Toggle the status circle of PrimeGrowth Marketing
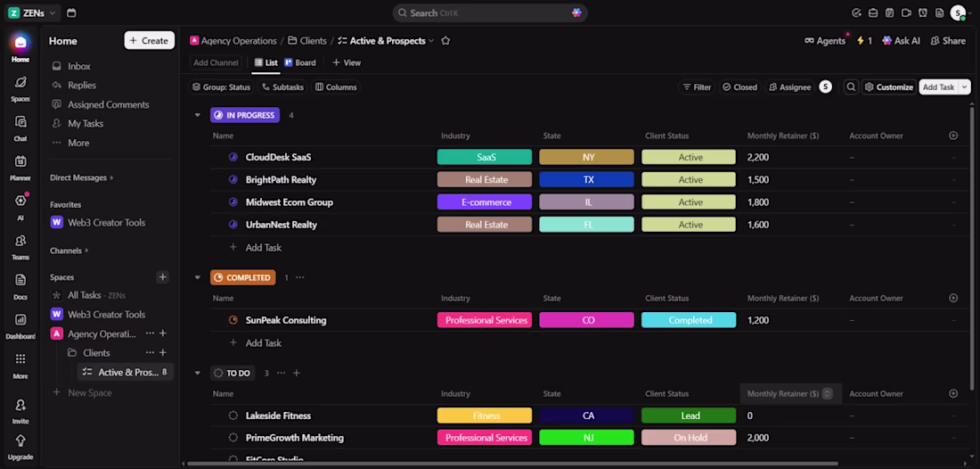 coord(233,438)
